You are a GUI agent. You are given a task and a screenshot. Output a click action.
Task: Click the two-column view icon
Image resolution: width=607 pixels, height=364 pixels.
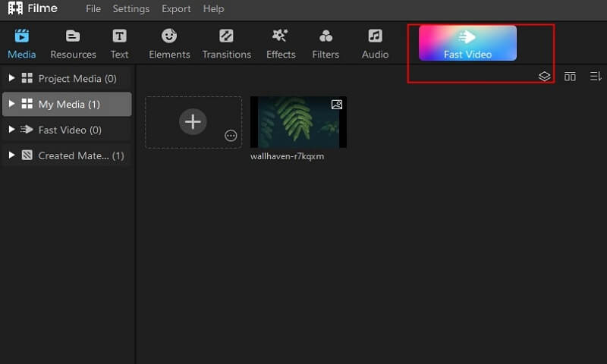(x=570, y=77)
